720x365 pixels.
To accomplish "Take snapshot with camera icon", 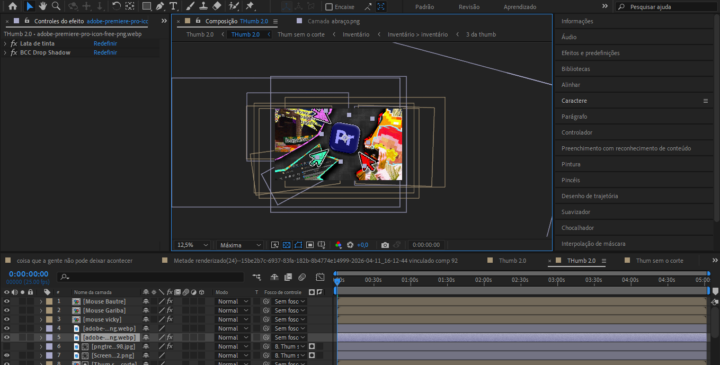I will pyautogui.click(x=385, y=245).
